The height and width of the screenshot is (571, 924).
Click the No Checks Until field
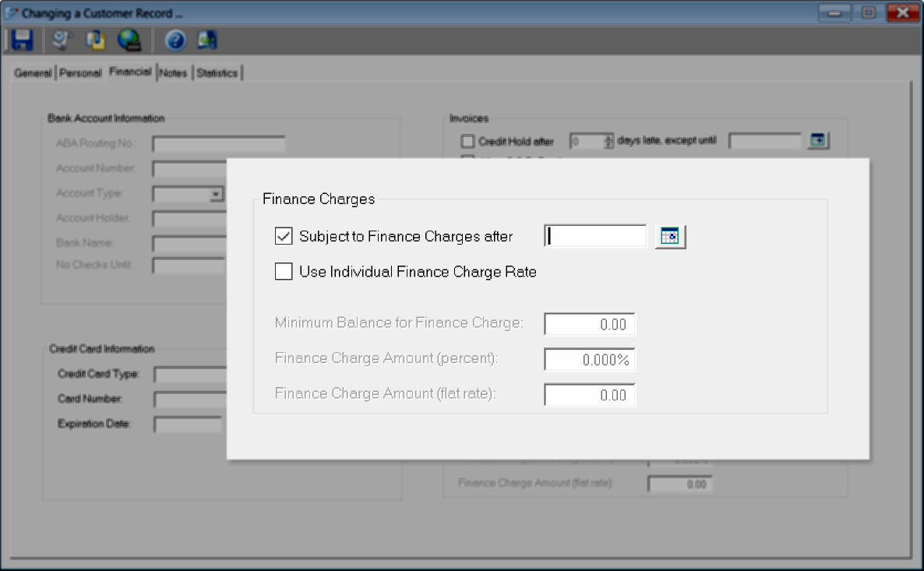click(x=189, y=265)
